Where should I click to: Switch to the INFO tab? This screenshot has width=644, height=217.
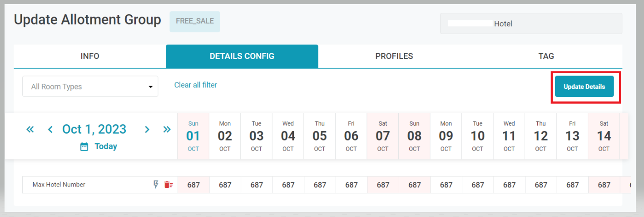[x=90, y=56]
